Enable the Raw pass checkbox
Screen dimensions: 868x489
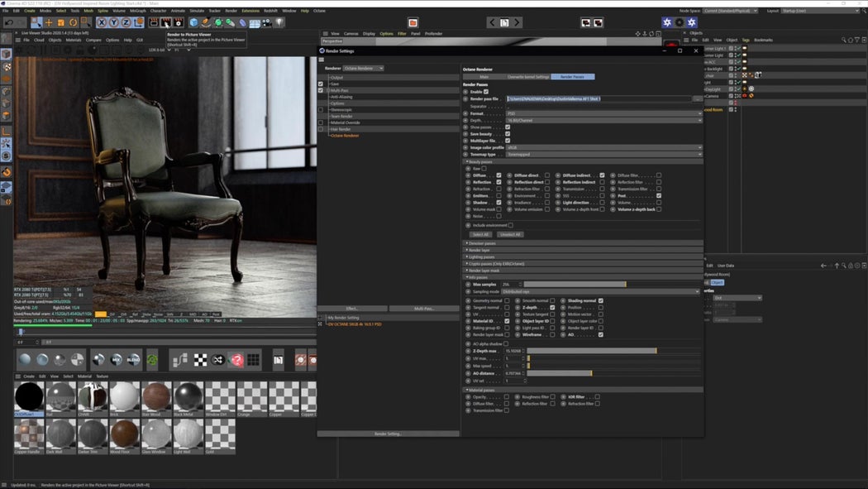[x=483, y=168]
